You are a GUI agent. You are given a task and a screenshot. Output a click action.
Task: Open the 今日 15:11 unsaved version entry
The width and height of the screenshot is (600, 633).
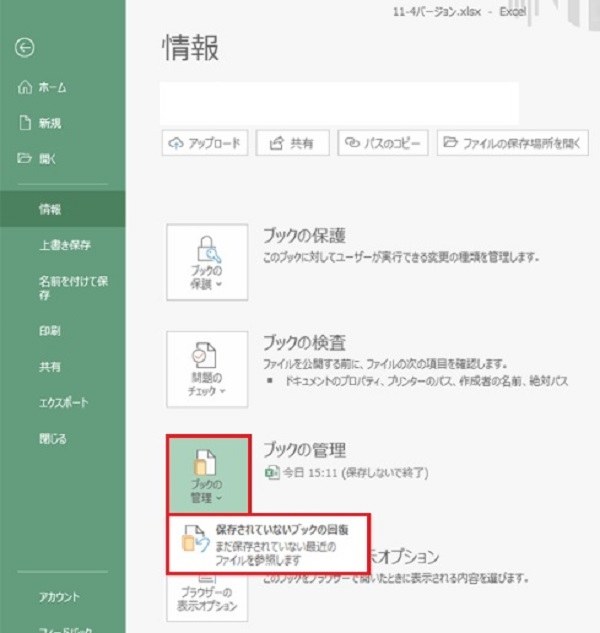pos(346,472)
